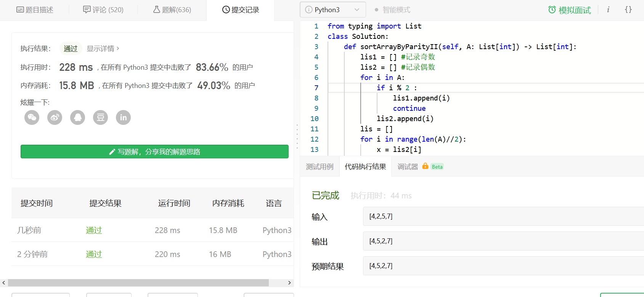Open 题解(636) tab

click(172, 10)
